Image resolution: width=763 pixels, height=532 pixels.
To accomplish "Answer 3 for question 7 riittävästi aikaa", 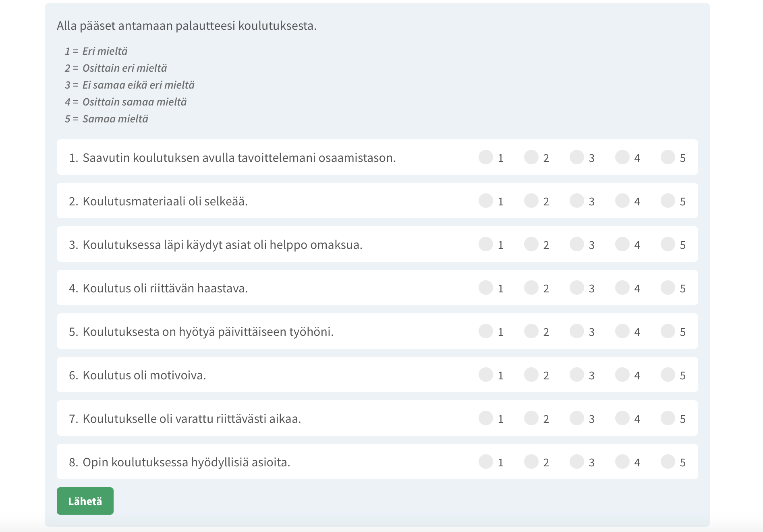I will [577, 418].
